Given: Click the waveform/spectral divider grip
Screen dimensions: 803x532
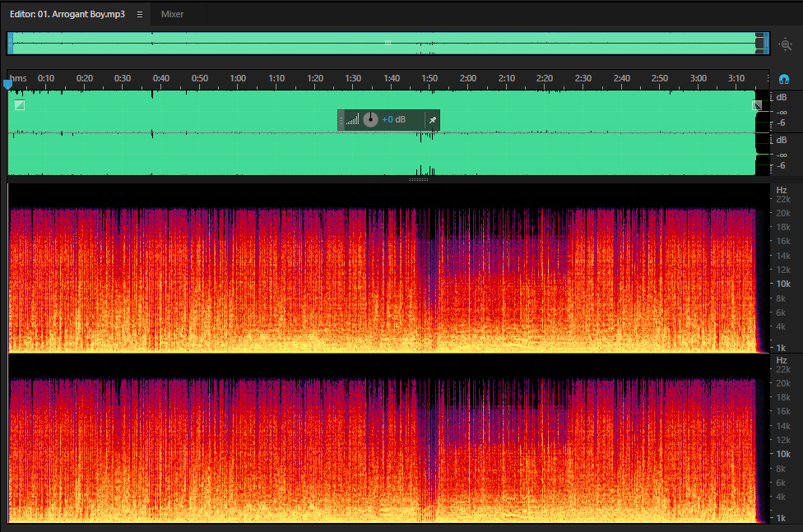Looking at the screenshot, I should pyautogui.click(x=419, y=180).
